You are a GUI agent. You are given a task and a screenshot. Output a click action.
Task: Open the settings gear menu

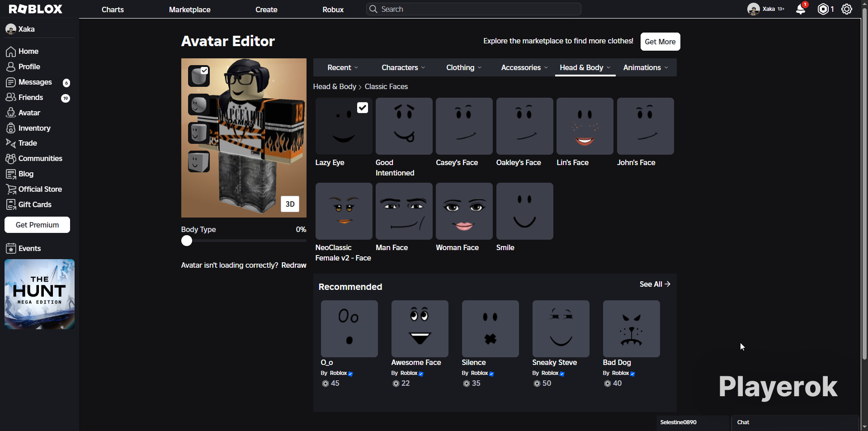(847, 9)
